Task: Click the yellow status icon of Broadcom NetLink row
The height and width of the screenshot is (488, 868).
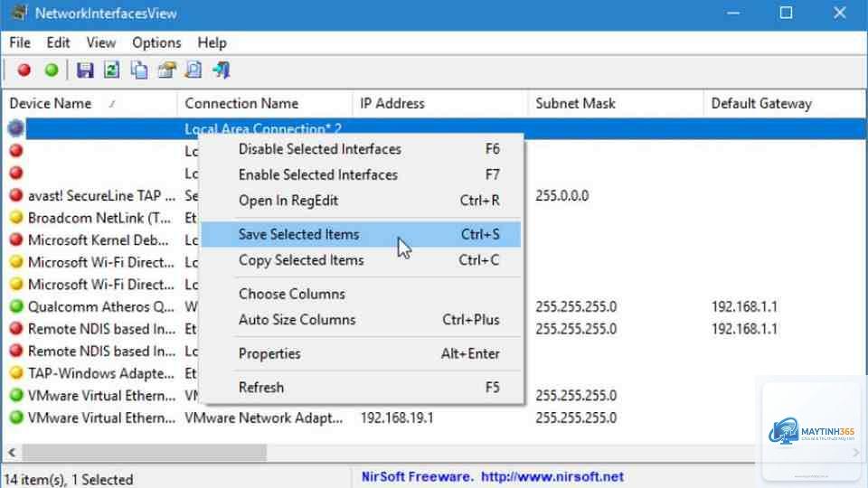Action: pos(16,218)
